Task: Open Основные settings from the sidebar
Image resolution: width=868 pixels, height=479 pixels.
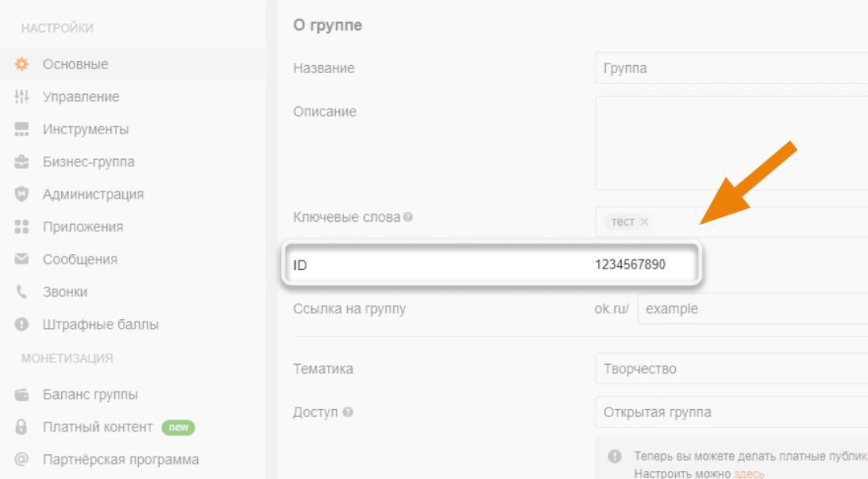Action: tap(76, 63)
